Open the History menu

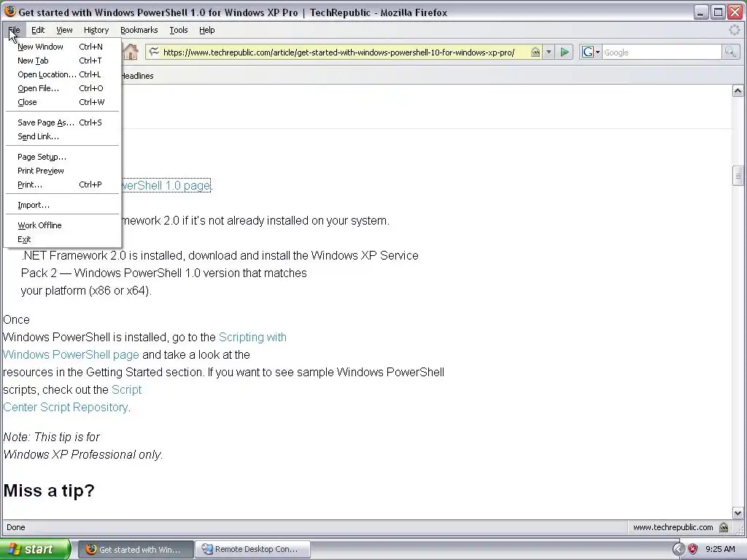[96, 30]
